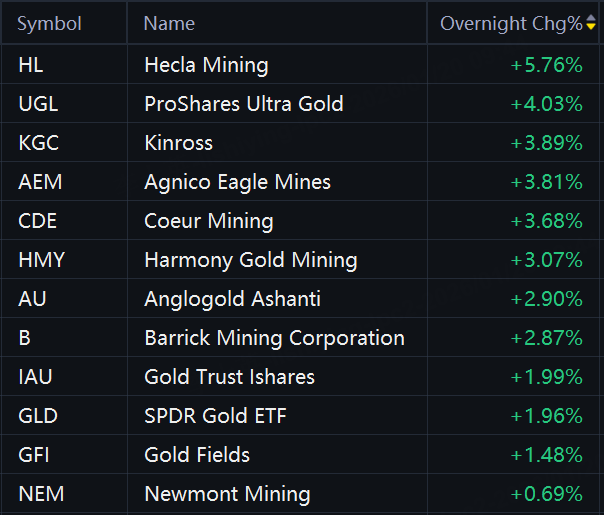
Task: Click the sort arrow icon beside Overnight Chg%
Action: [x=591, y=24]
